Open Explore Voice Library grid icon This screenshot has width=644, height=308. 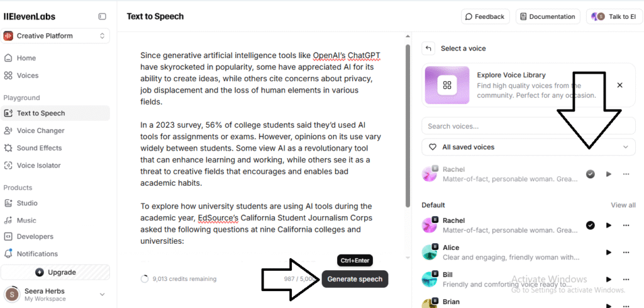pos(447,85)
